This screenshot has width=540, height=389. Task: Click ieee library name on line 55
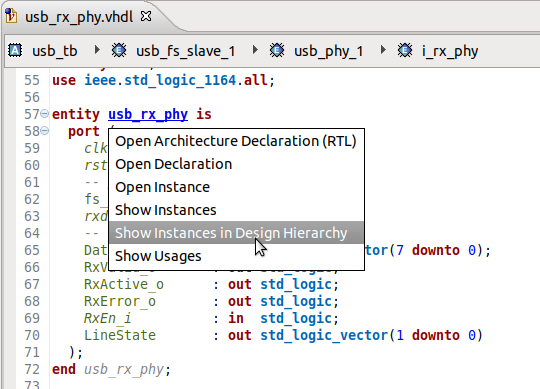[100, 81]
